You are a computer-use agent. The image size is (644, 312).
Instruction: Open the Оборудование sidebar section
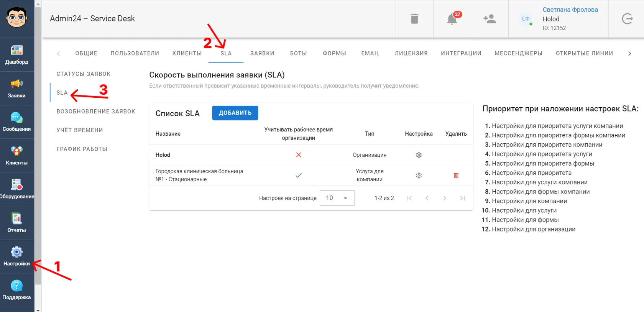tap(17, 189)
